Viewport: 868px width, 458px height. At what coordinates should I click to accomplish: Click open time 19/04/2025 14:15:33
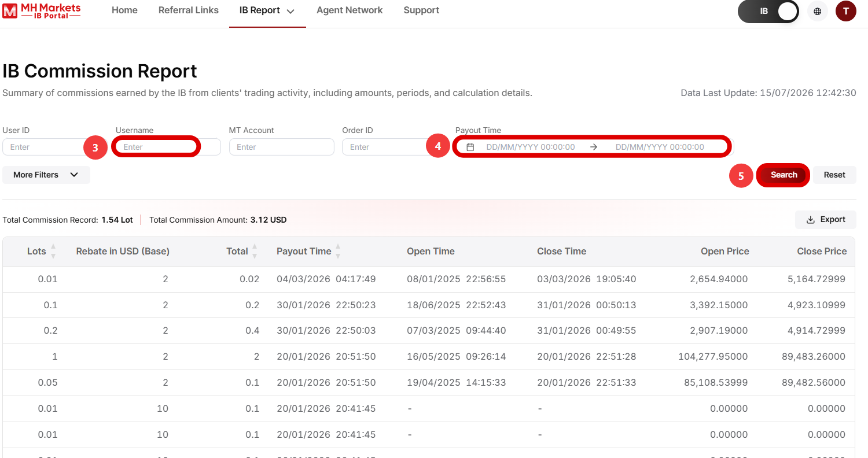point(457,383)
